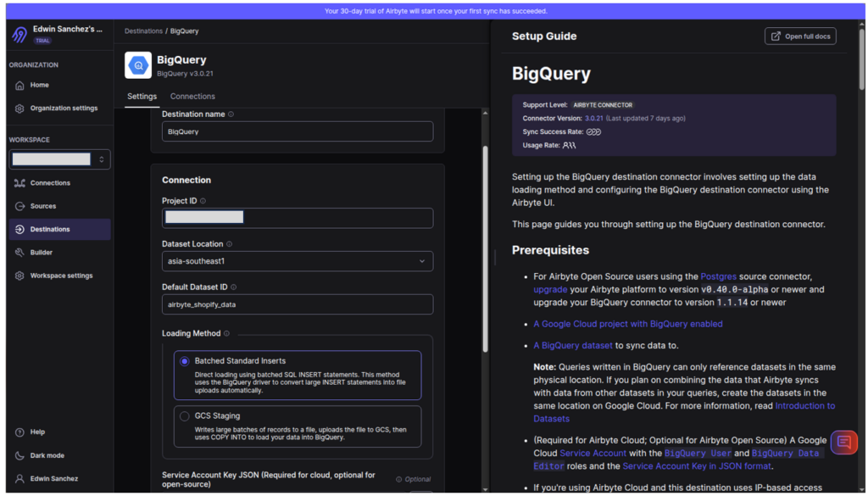
Task: Open Organization settings gear icon
Action: pos(20,109)
